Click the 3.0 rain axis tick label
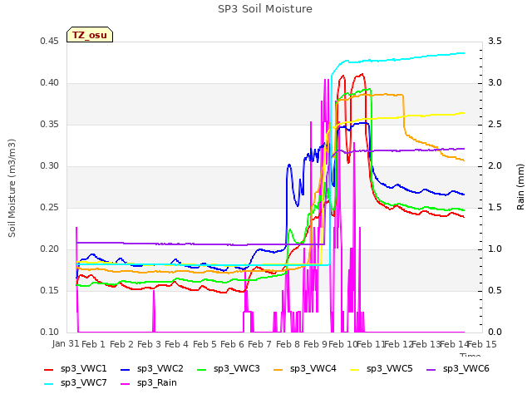Image resolution: width=532 pixels, height=399 pixels. 495,83
